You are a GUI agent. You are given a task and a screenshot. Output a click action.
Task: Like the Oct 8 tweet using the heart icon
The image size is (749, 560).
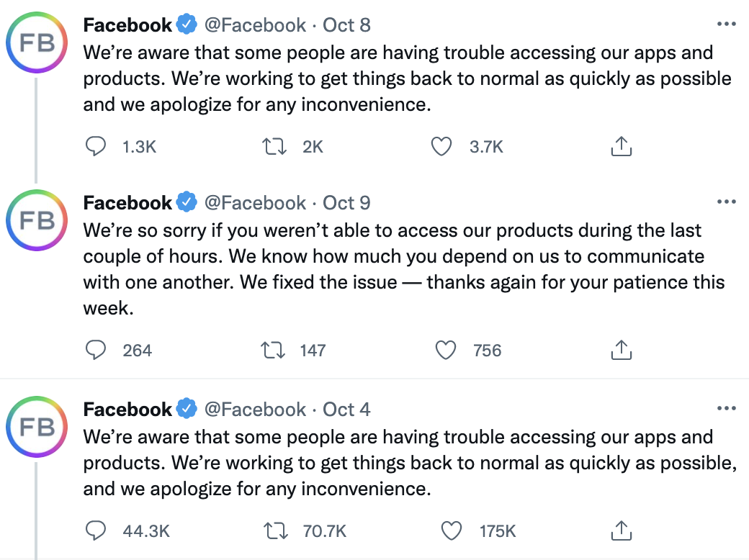click(x=441, y=146)
